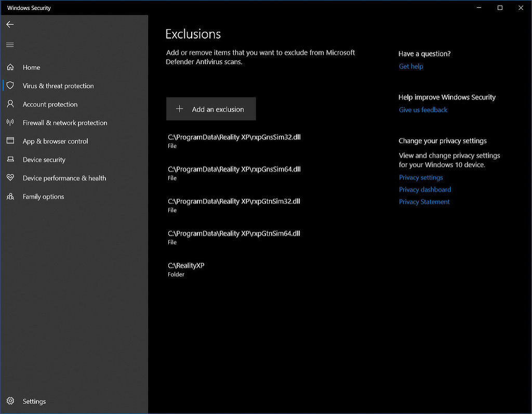Open the Privacy Statement link
The height and width of the screenshot is (414, 532).
click(424, 202)
